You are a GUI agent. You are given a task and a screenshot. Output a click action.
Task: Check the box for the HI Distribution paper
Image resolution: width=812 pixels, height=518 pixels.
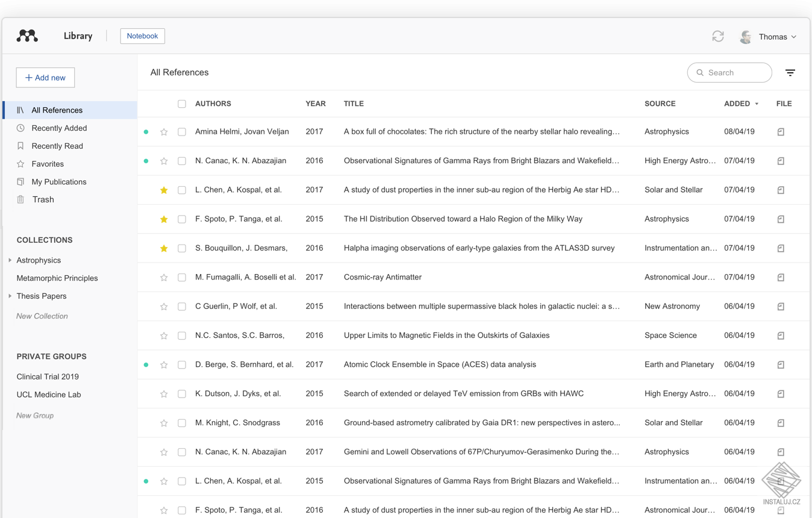point(182,219)
